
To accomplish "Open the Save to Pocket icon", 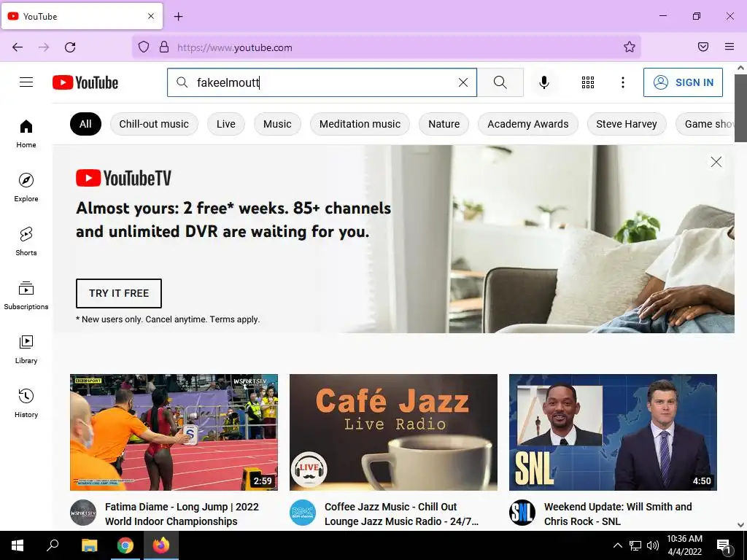I will tap(703, 47).
